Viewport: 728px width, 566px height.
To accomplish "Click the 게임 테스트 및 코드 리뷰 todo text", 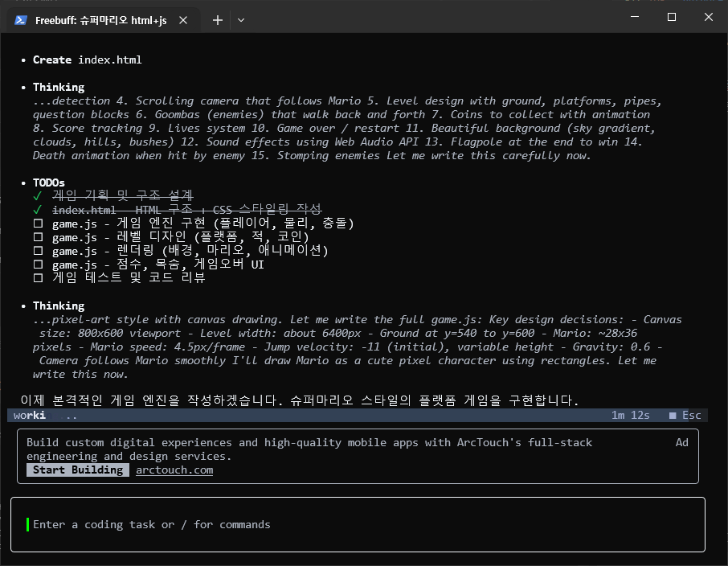I will coord(129,278).
